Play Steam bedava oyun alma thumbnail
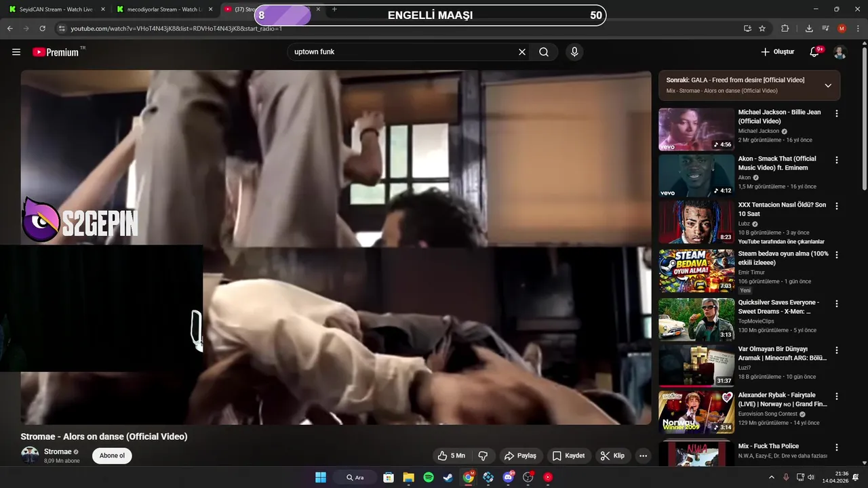Viewport: 868px width, 488px height. (696, 270)
